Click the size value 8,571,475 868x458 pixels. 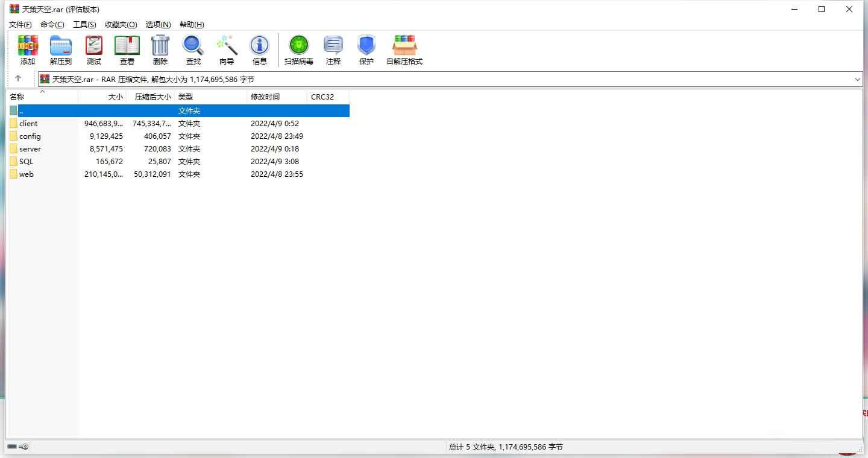106,148
